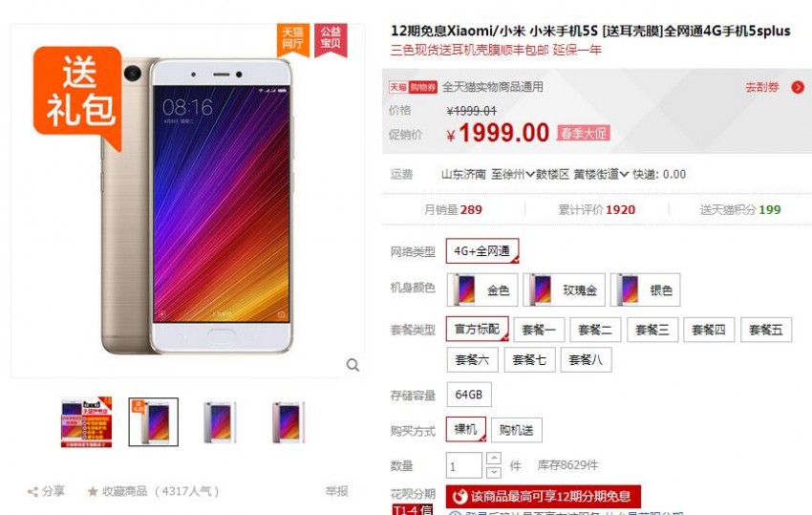Click the 春季大促 promotion tag
Viewport: 812px width, 515px height.
pos(583,133)
